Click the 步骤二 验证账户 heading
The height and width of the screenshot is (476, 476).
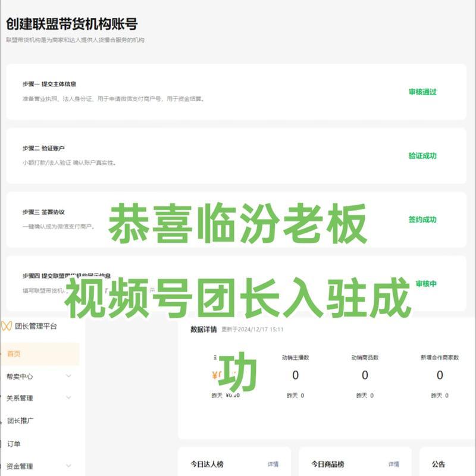[x=43, y=148]
